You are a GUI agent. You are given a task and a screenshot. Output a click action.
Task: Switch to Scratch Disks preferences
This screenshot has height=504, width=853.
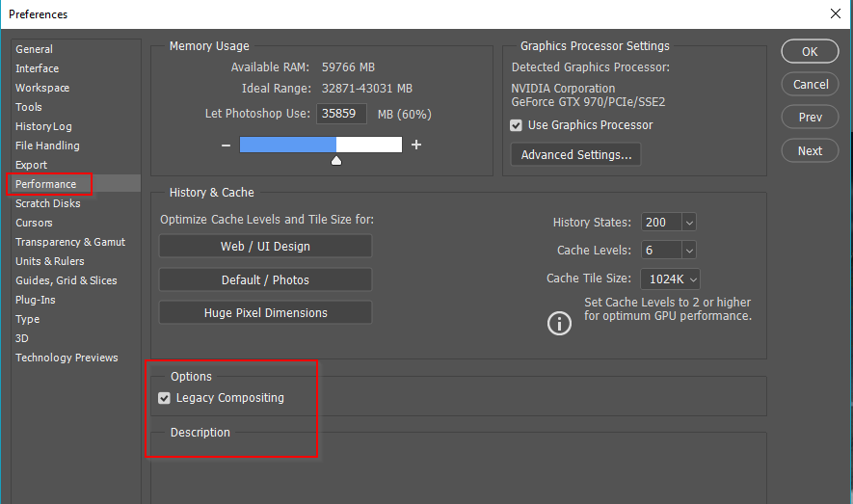[x=48, y=203]
